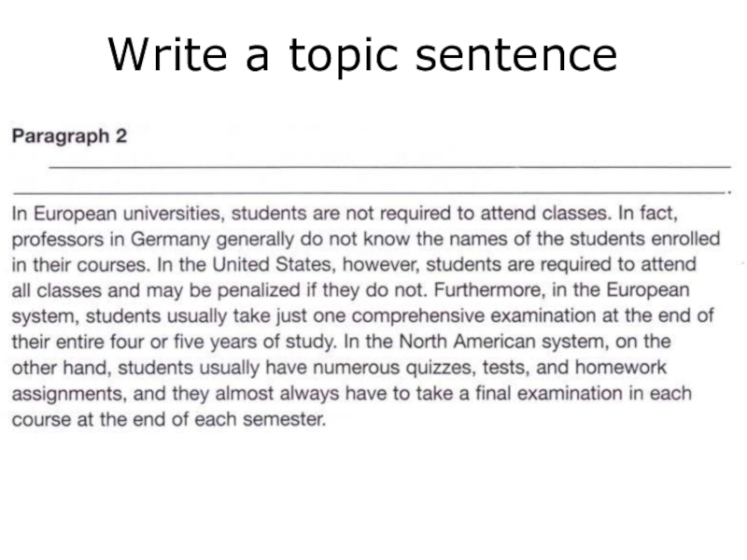
Task: Click the first blank line under Paragraph 2
Action: 388,167
